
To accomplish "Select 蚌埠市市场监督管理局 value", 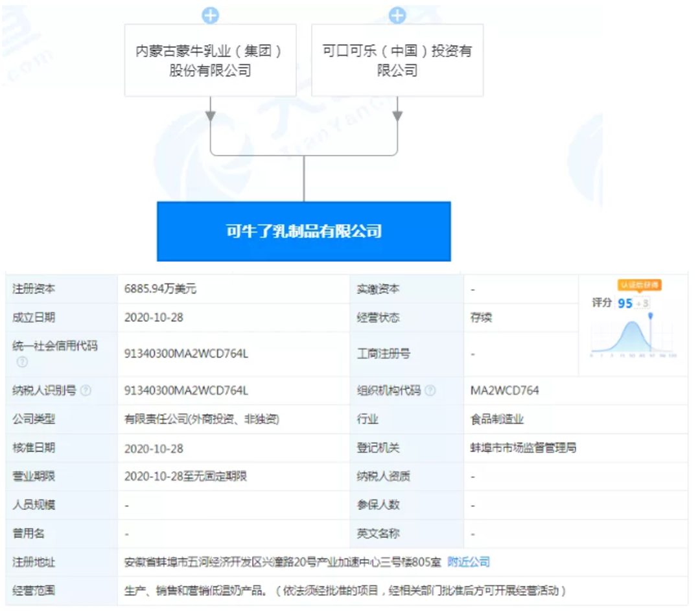I will pos(523,448).
